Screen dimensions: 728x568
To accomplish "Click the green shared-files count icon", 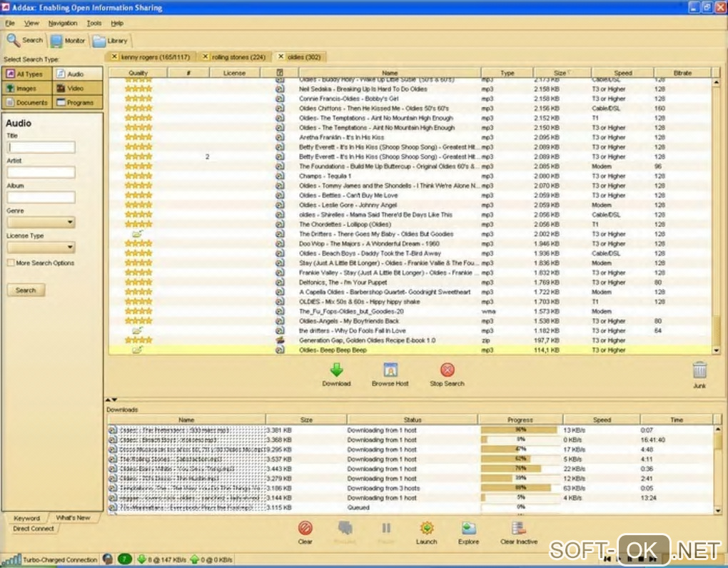I will (124, 559).
